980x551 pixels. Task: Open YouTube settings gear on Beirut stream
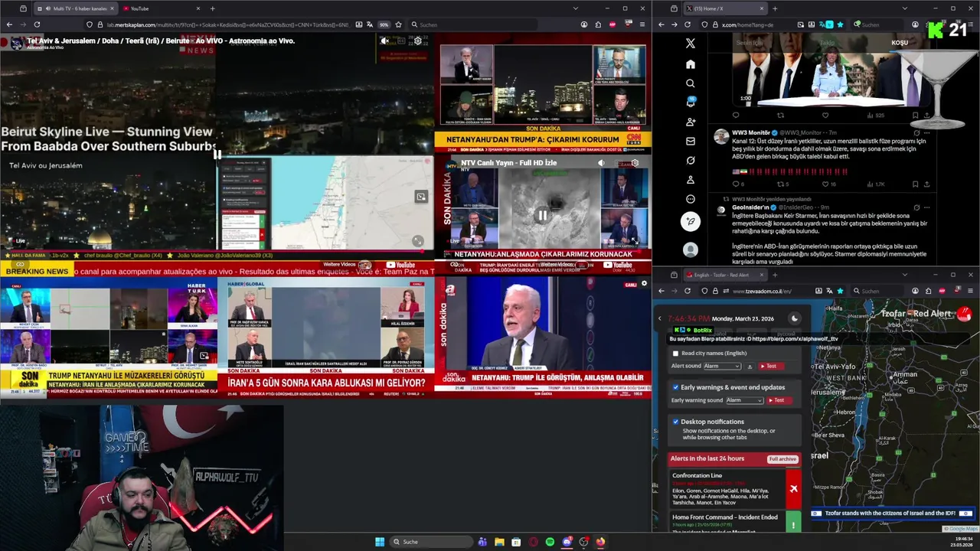418,41
